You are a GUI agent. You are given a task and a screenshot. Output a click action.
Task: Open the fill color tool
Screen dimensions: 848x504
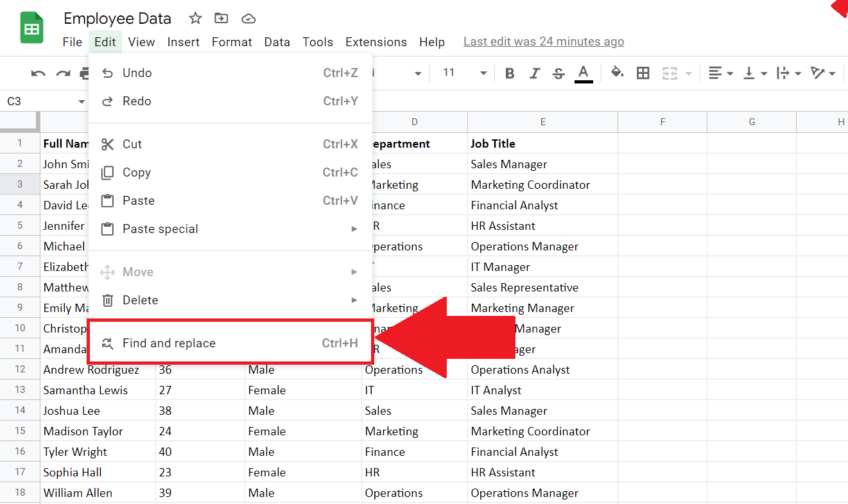pos(617,73)
